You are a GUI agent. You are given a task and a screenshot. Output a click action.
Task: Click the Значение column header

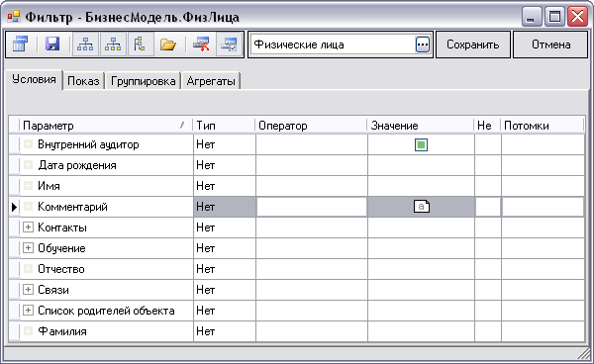click(421, 126)
